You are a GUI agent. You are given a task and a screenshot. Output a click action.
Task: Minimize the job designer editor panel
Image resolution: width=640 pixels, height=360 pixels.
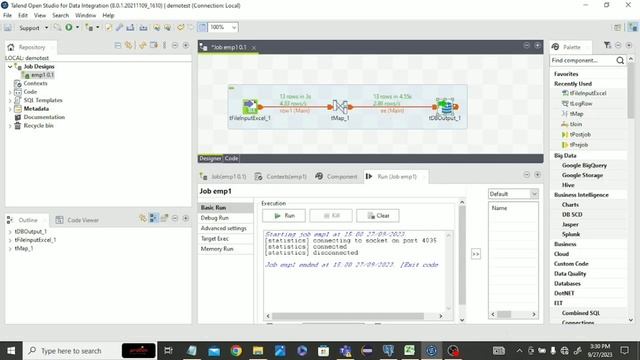point(527,45)
